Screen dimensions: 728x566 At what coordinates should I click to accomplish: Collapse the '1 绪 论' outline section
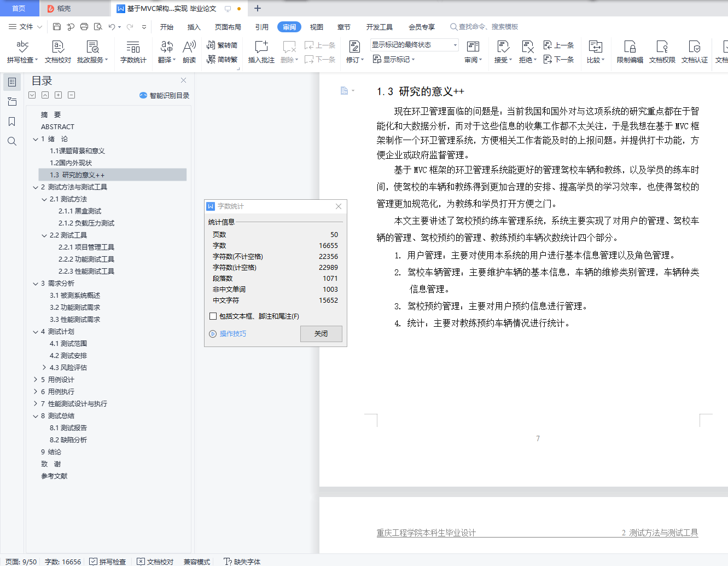36,139
